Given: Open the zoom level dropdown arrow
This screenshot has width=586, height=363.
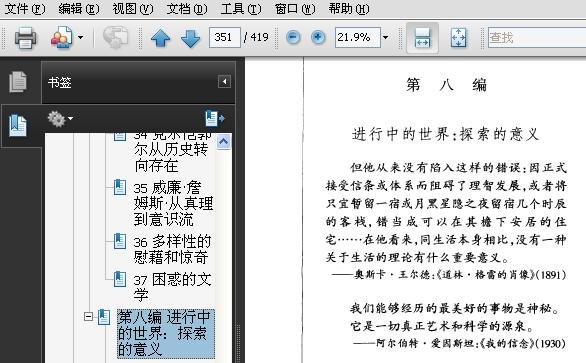Looking at the screenshot, I should point(385,37).
